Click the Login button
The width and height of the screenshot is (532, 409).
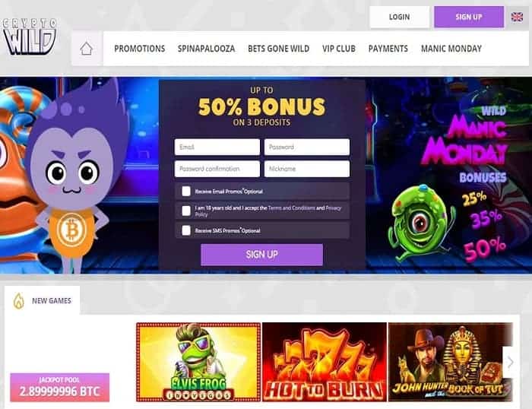click(x=399, y=17)
